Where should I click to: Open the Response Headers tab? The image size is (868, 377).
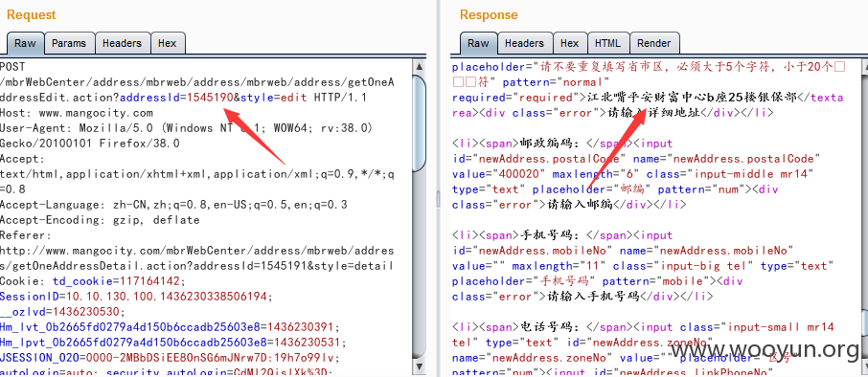pos(524,43)
